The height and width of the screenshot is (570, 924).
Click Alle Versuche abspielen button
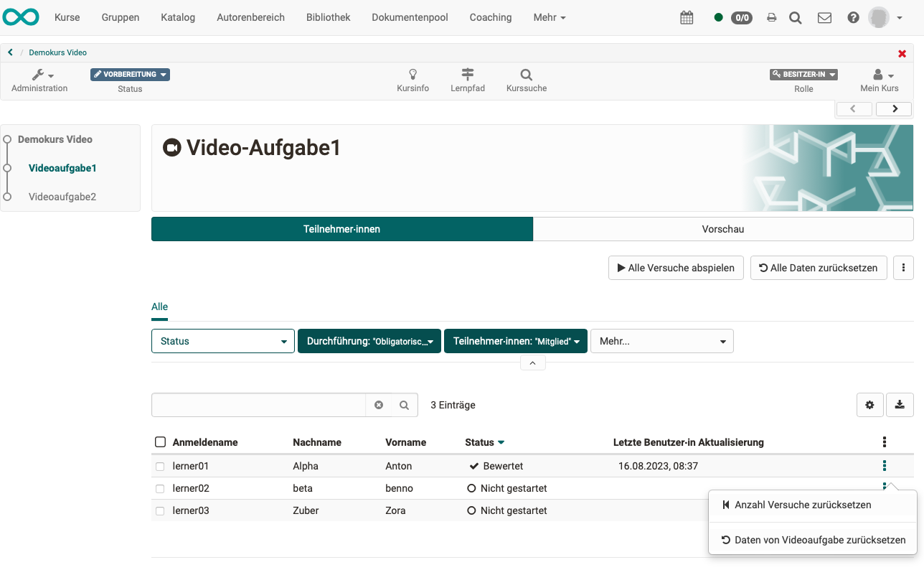click(x=675, y=268)
